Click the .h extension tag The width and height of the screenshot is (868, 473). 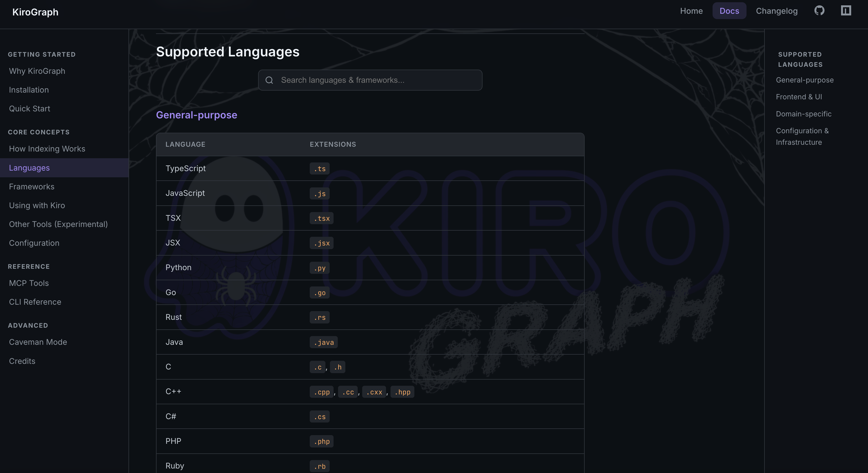[x=337, y=367]
